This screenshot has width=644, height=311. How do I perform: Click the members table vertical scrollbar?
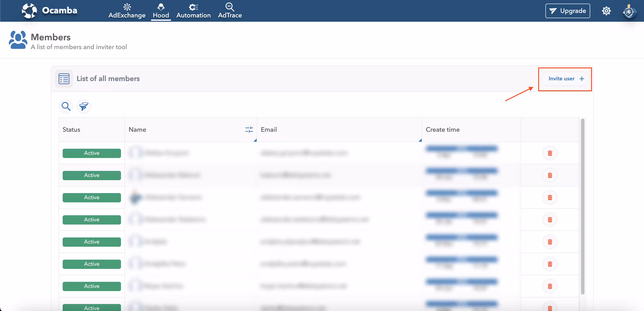(x=582, y=206)
